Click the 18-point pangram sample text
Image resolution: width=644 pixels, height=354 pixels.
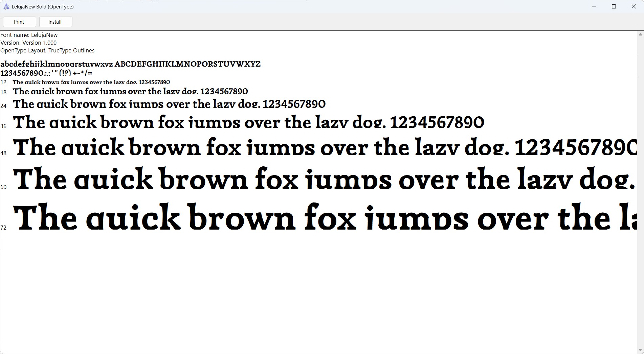130,91
